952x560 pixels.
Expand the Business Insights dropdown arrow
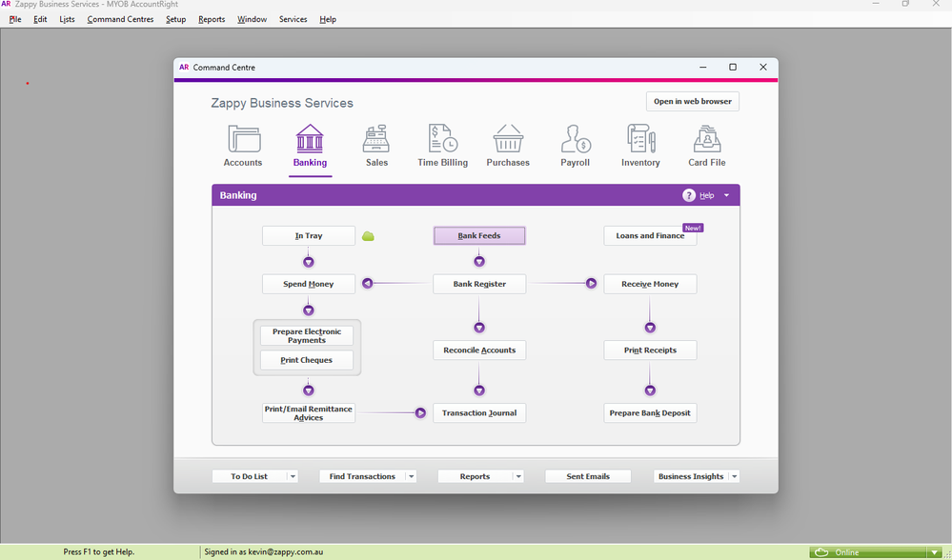point(734,476)
